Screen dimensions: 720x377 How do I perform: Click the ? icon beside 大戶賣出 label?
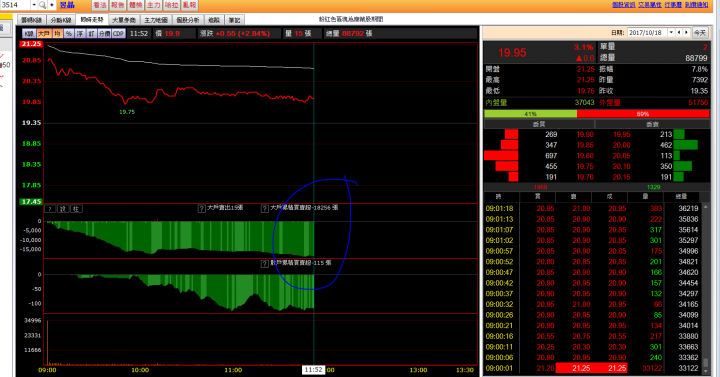click(202, 208)
